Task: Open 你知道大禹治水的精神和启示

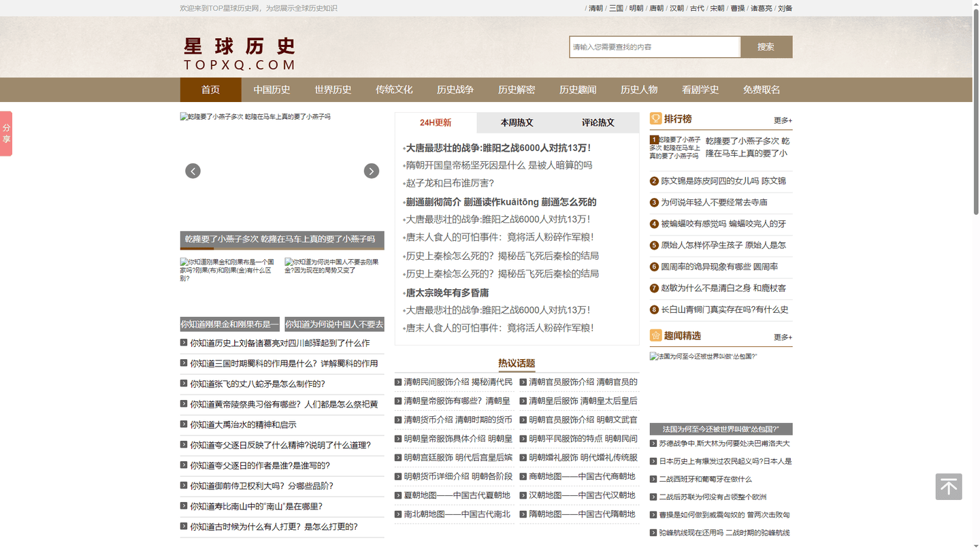Action: pos(243,424)
